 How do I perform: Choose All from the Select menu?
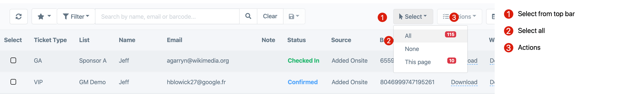(408, 36)
